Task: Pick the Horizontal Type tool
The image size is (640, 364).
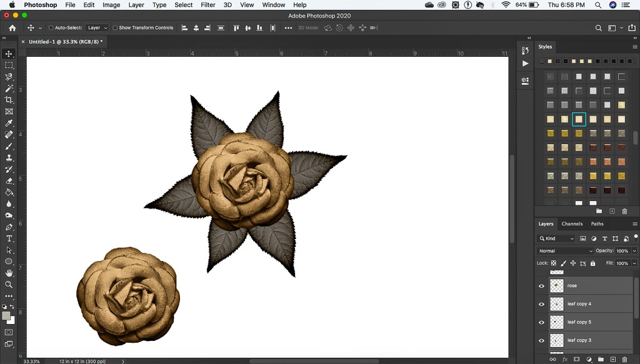Action: coord(9,239)
